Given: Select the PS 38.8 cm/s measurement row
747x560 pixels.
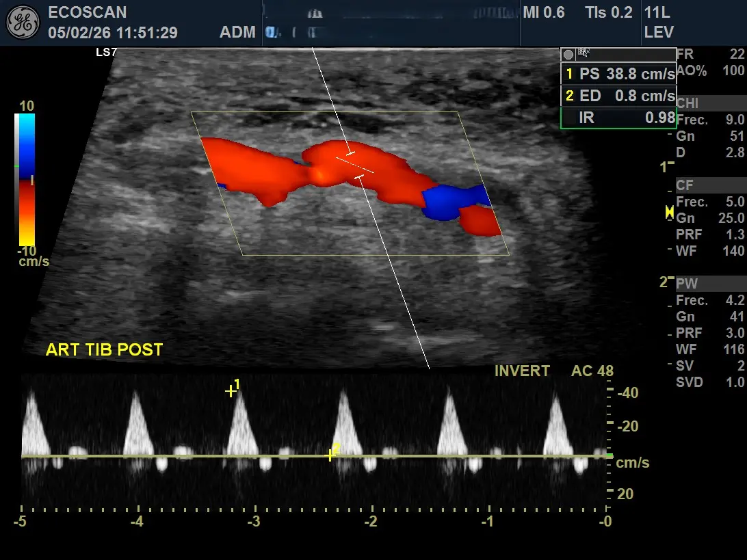Looking at the screenshot, I should click(619, 74).
